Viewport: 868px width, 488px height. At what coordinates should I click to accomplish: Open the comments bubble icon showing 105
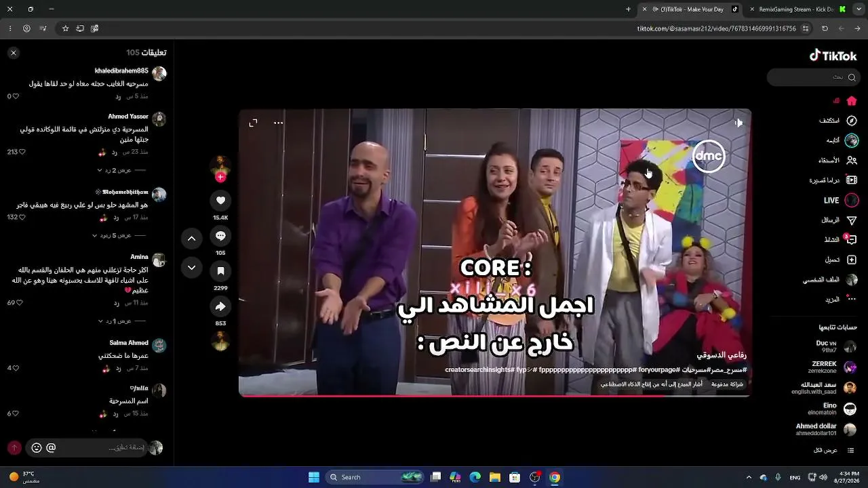[220, 236]
